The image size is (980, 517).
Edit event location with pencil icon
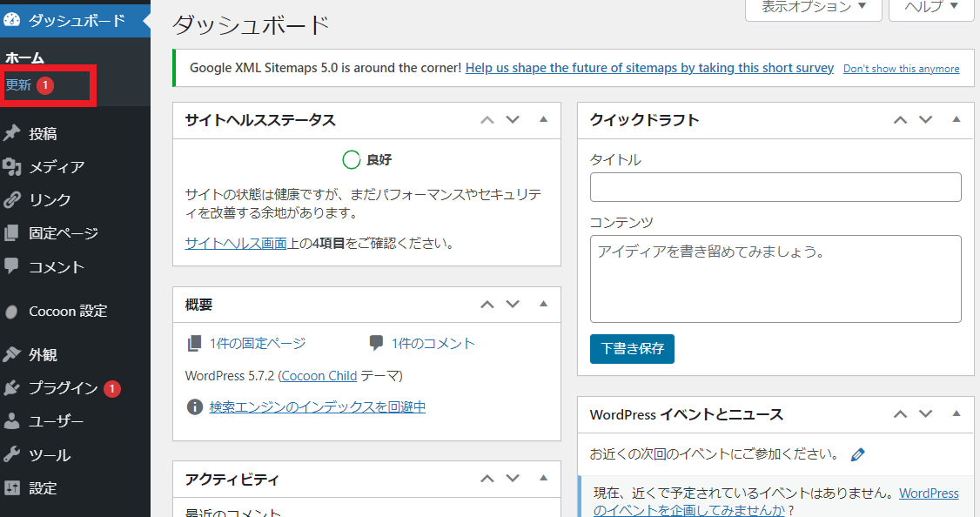[858, 454]
